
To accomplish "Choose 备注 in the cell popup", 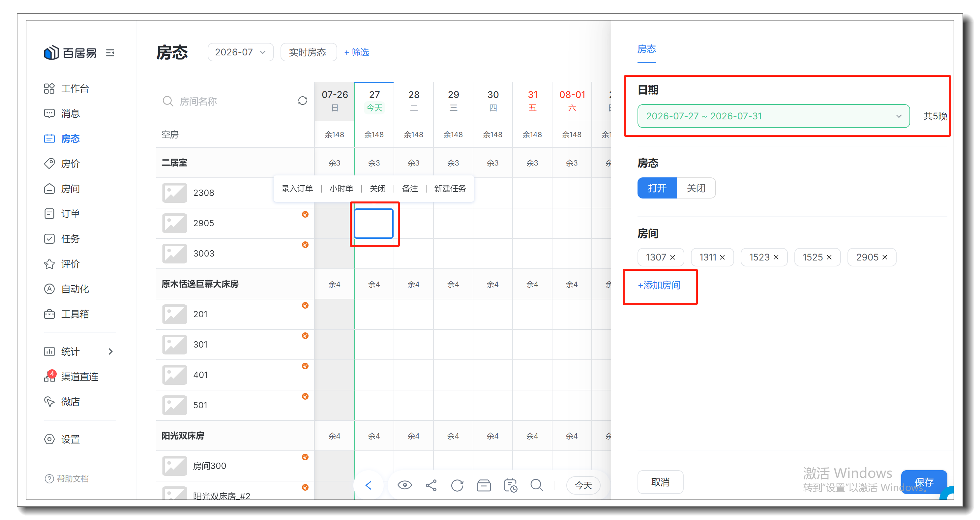I will [410, 188].
